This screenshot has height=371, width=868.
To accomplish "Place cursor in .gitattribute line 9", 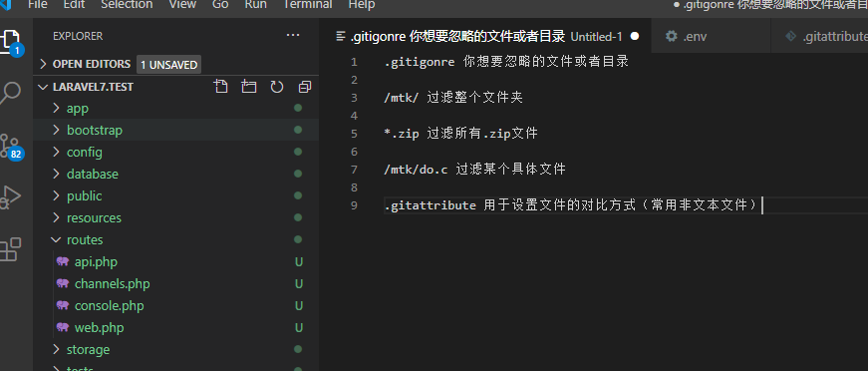I will point(570,205).
